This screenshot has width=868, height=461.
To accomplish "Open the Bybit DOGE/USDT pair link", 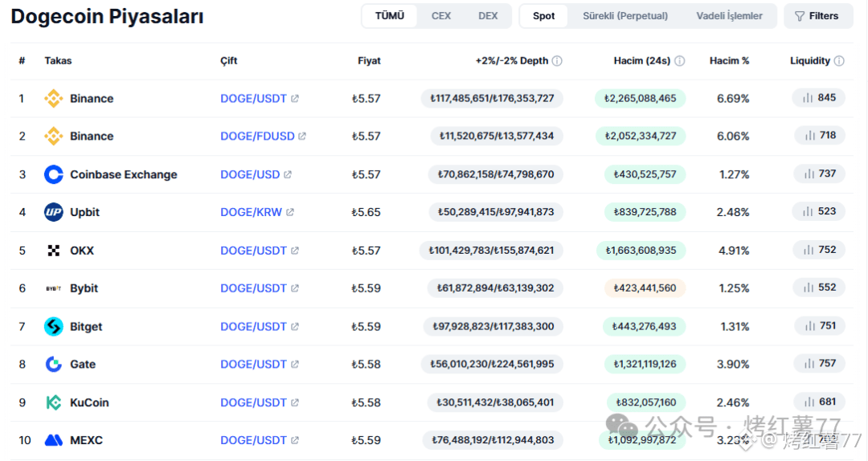I will [x=253, y=288].
